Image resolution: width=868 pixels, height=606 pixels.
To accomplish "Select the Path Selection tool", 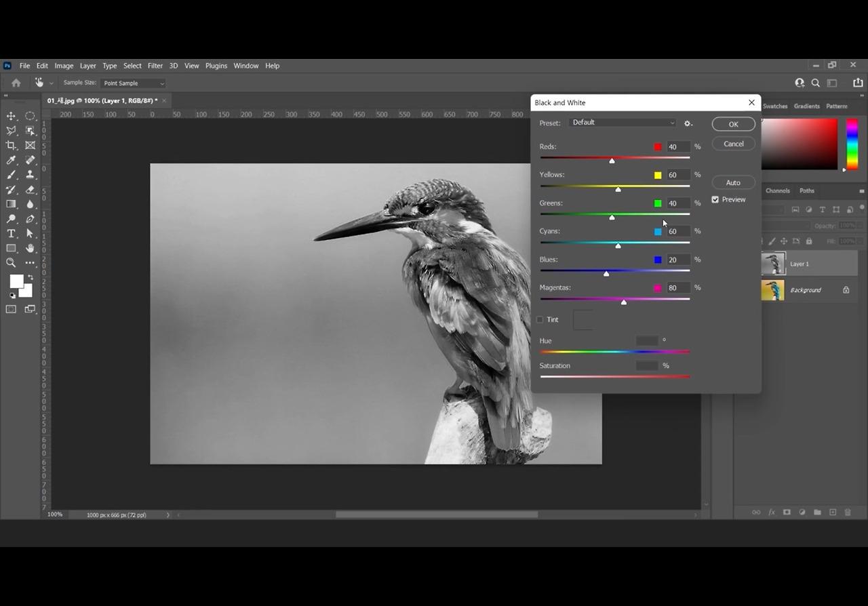I will pos(31,234).
